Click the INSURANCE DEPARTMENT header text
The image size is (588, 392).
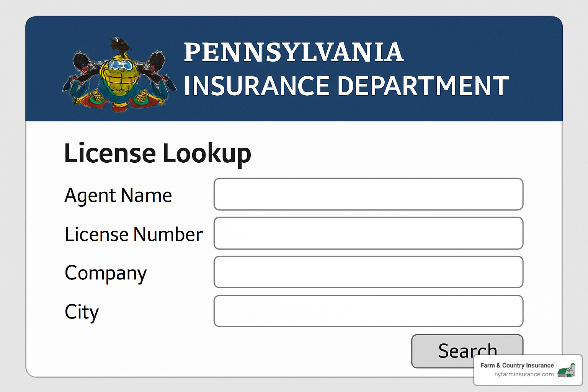pyautogui.click(x=346, y=86)
